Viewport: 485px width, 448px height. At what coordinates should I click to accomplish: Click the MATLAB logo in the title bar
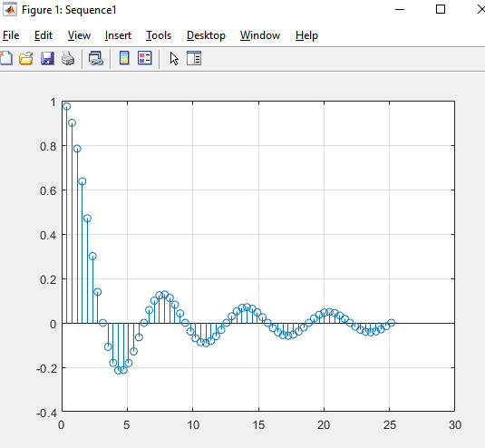click(10, 9)
